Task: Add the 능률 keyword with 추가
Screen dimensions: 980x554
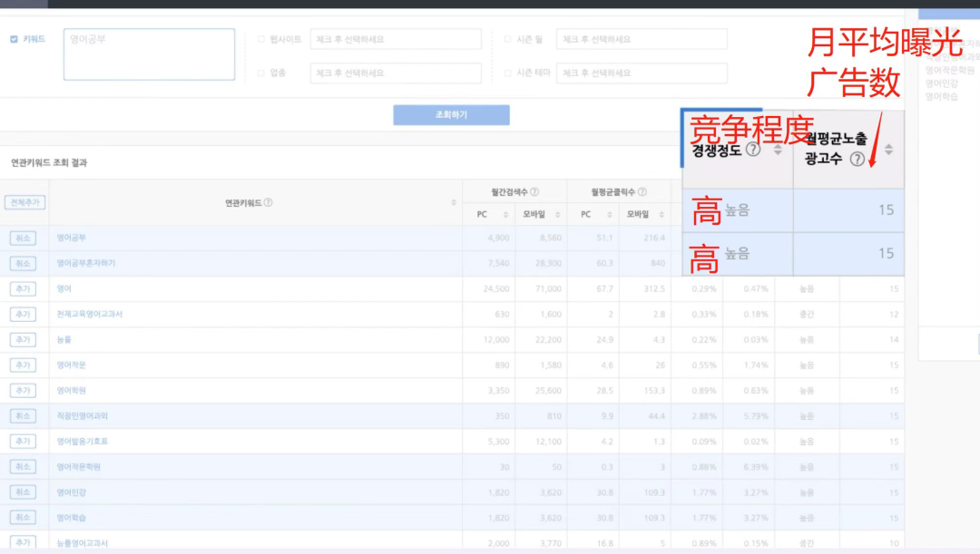Action: (23, 340)
